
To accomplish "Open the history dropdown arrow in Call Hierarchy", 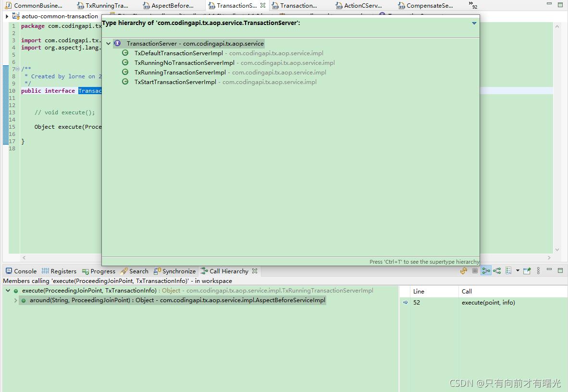I will [518, 270].
